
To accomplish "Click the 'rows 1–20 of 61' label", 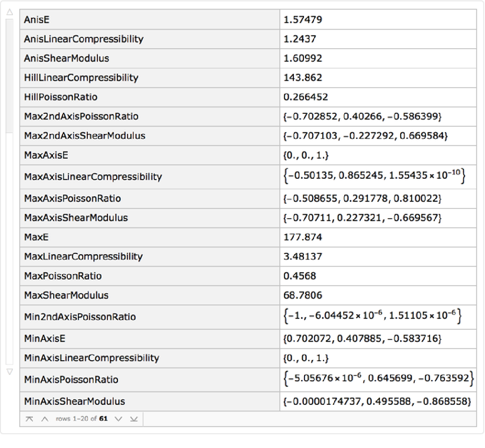I will 81,419.
